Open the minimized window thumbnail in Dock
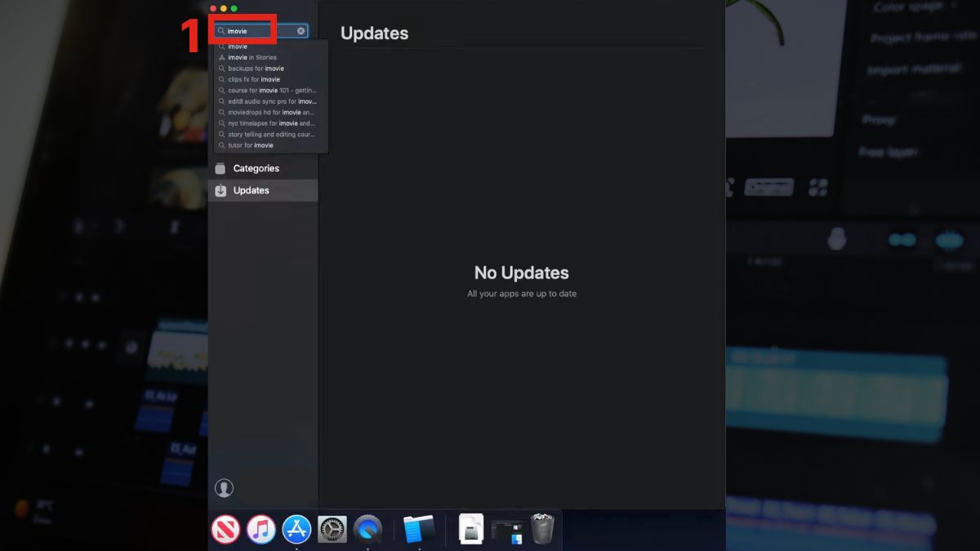The image size is (980, 551). pyautogui.click(x=507, y=531)
